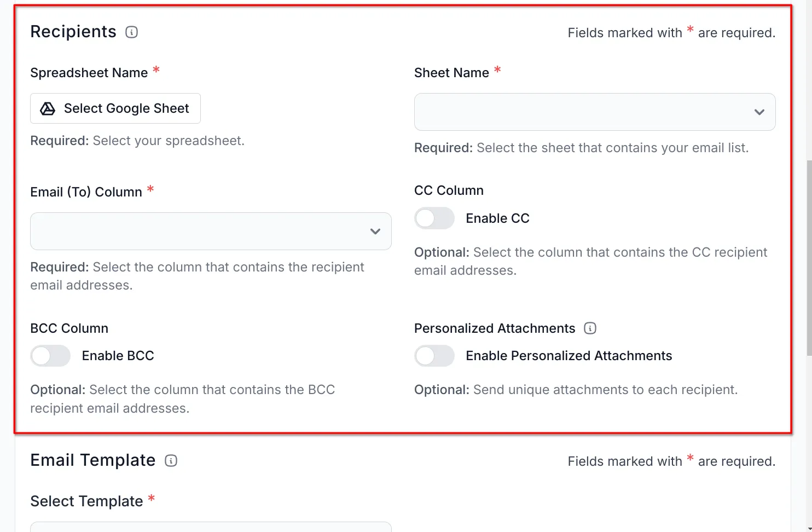This screenshot has height=532, width=812.
Task: Click the Sheet Name dropdown chevron
Action: click(759, 112)
